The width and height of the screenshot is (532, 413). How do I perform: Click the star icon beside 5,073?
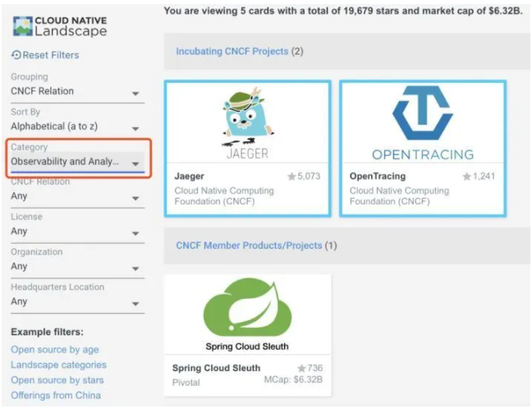click(291, 177)
